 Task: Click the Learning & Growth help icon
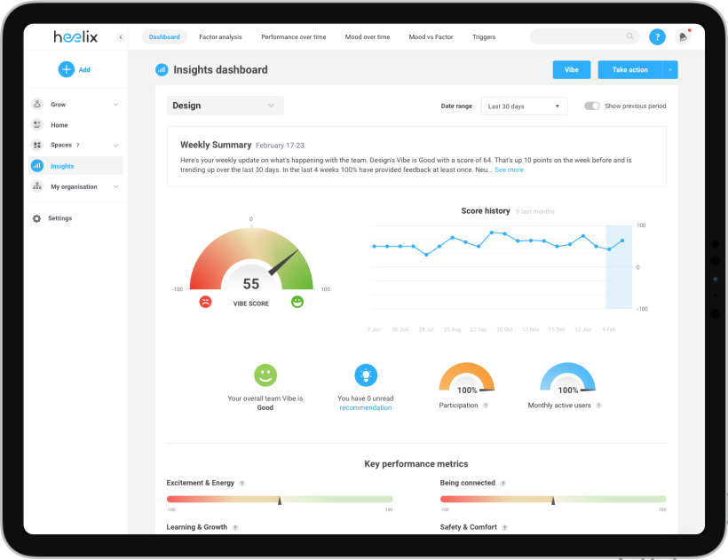(x=235, y=527)
